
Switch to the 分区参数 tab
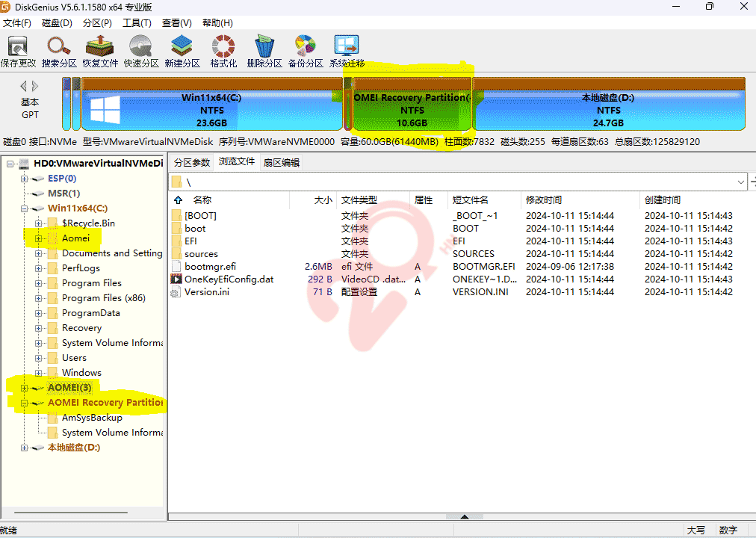pos(192,162)
